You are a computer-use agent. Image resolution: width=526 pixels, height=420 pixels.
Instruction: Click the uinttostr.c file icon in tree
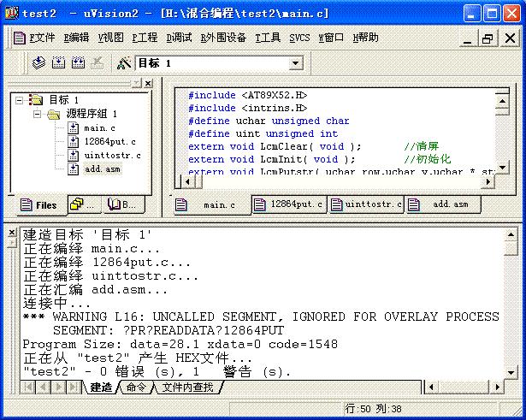74,156
